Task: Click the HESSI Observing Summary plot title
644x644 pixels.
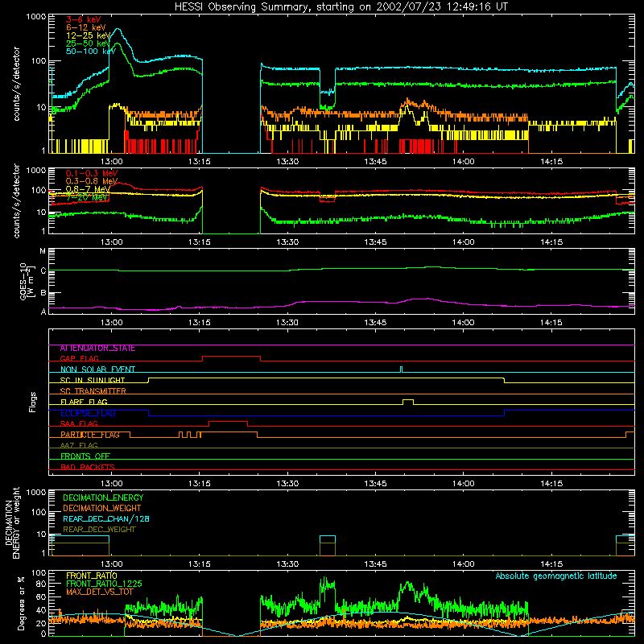Action: tap(341, 7)
